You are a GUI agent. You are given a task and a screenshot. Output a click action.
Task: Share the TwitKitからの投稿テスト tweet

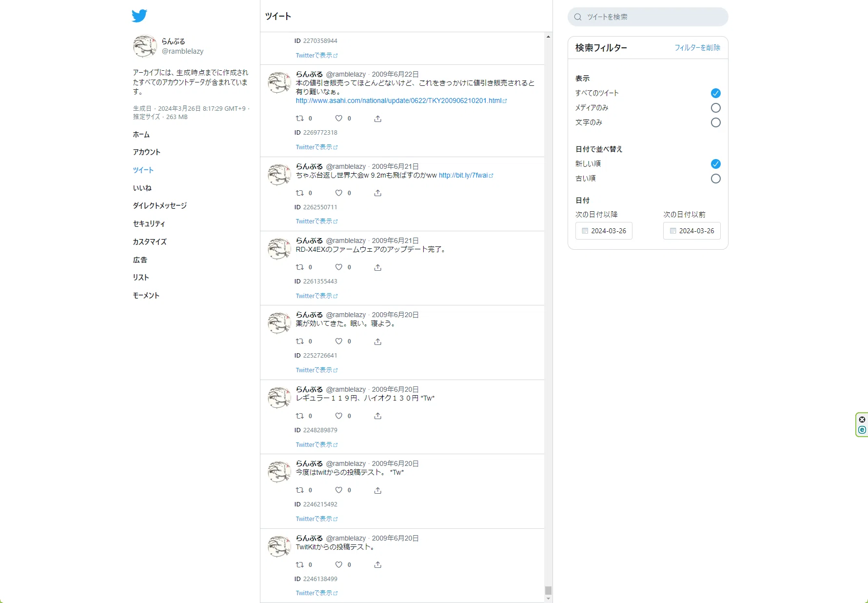378,565
